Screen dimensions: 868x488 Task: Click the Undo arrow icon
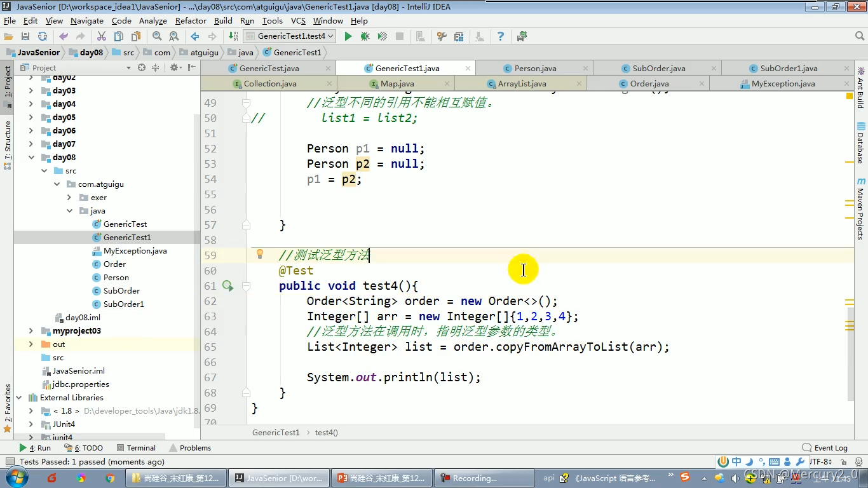pos(64,36)
